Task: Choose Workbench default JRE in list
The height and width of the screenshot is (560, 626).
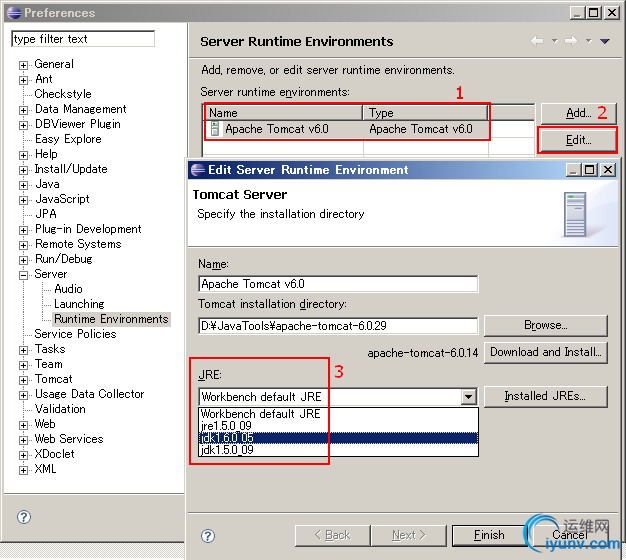Action: click(338, 414)
